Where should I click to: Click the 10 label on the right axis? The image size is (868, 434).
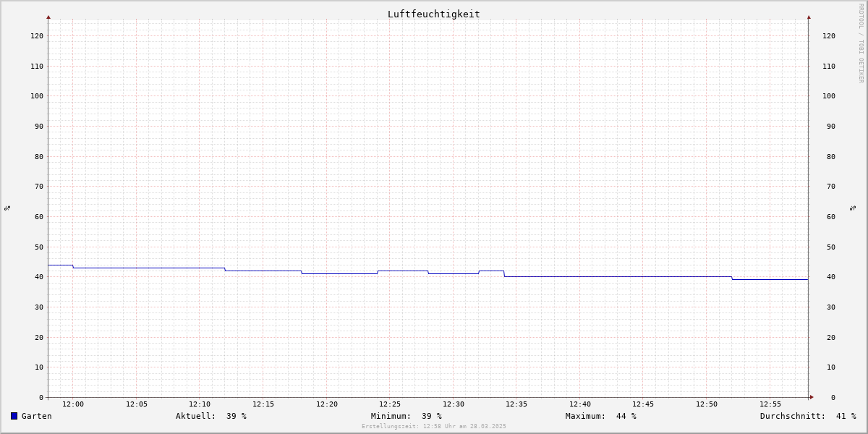(831, 367)
